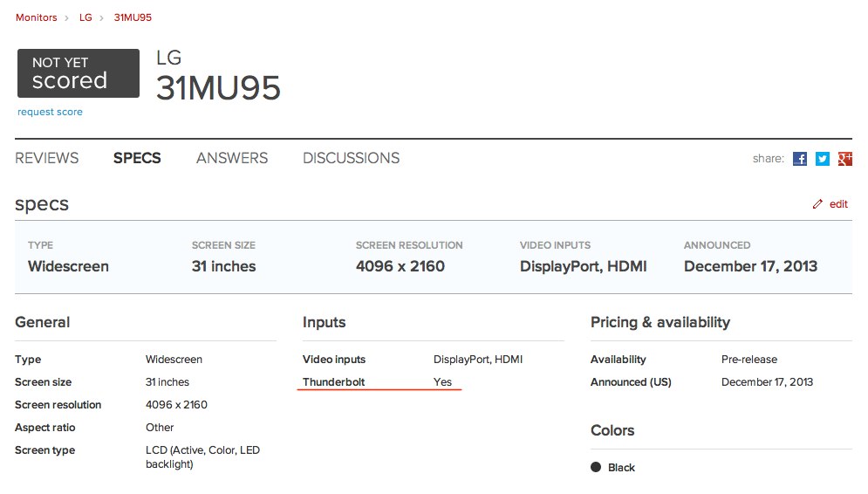868x494 pixels.
Task: Open the Monitors breadcrumb link
Action: pos(36,17)
